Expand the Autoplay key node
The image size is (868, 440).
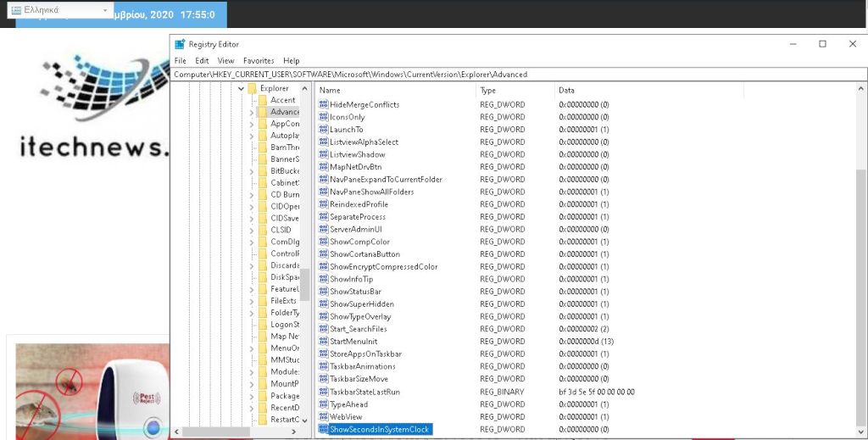251,136
